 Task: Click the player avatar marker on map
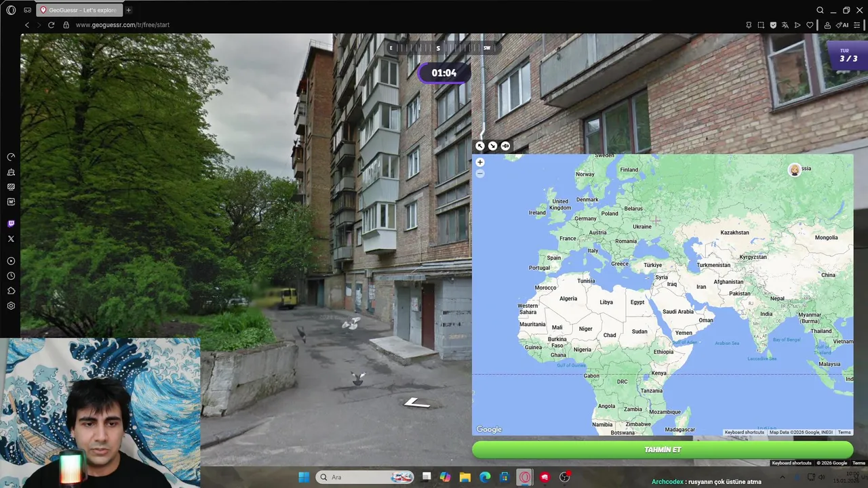pos(794,170)
